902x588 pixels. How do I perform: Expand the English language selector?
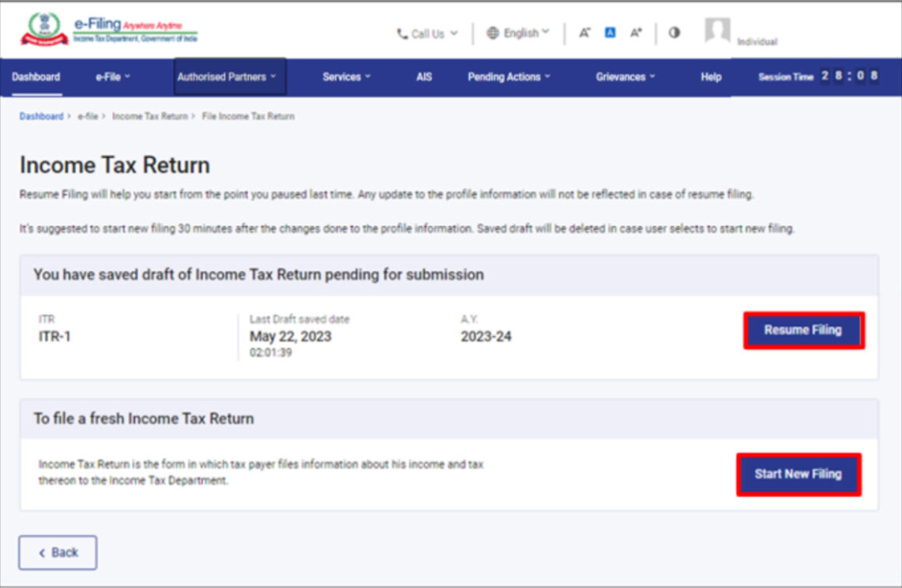[x=522, y=32]
